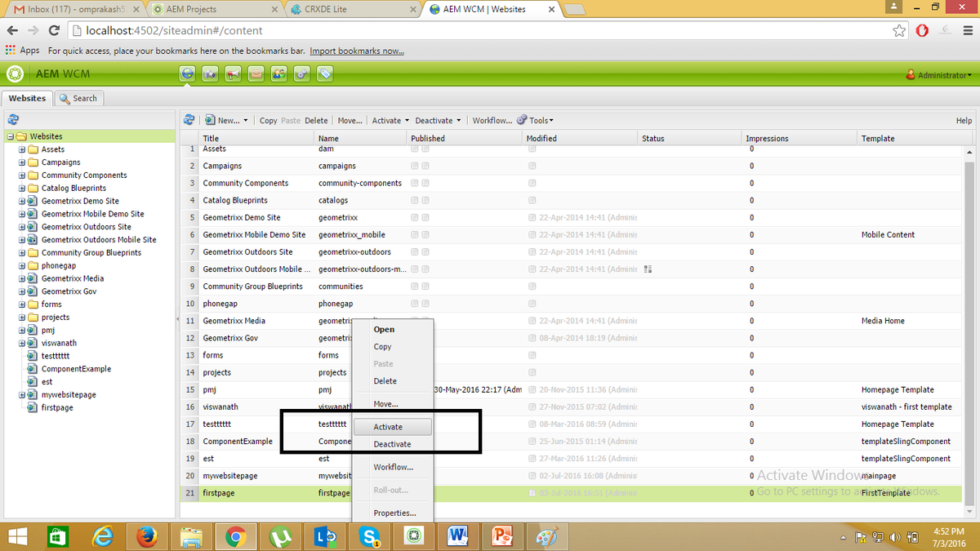Sort by the Template column header
This screenshot has height=551, width=980.
913,139
